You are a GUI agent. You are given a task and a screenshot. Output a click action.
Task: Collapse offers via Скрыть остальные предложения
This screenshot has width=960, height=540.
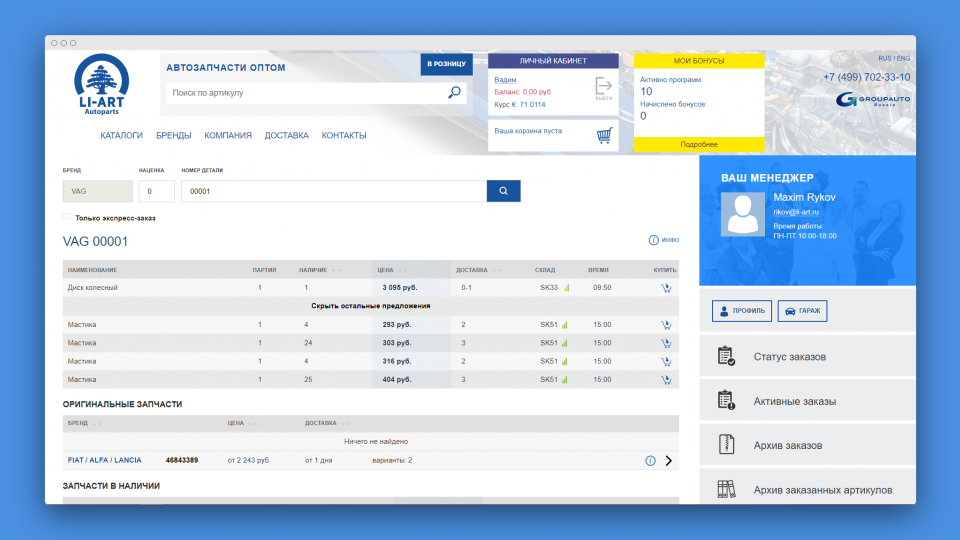tap(370, 306)
